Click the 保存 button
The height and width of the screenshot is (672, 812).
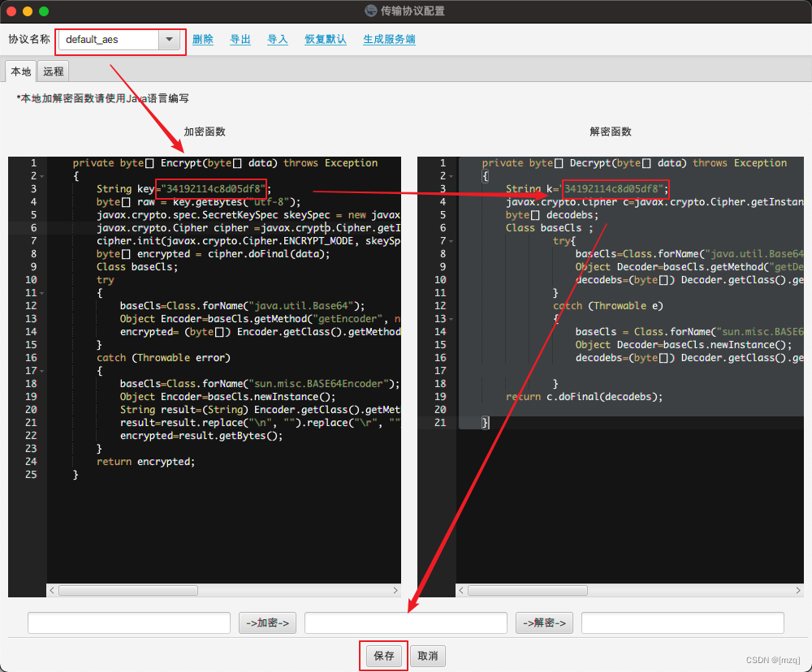(x=382, y=656)
